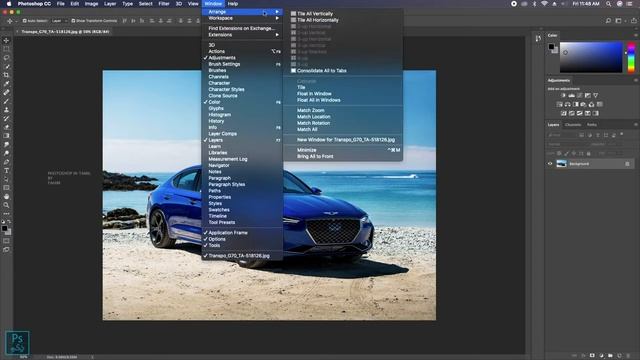Expand the Extensions submenu

tap(242, 35)
